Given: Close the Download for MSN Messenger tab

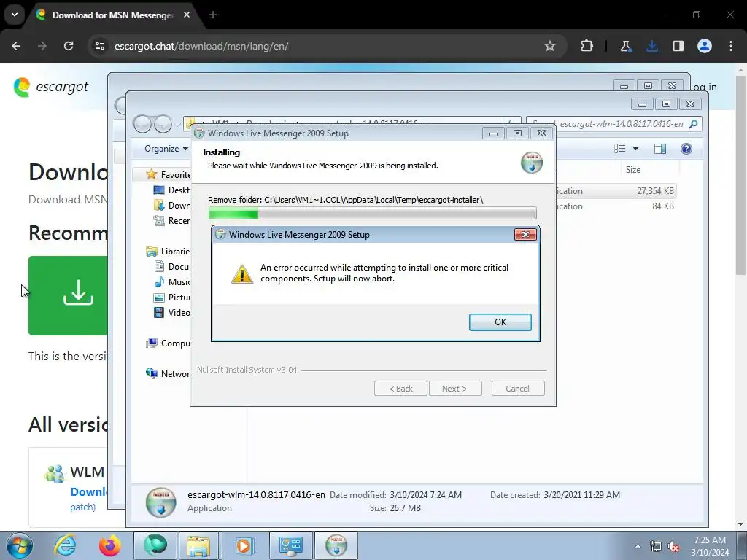Looking at the screenshot, I should (187, 15).
